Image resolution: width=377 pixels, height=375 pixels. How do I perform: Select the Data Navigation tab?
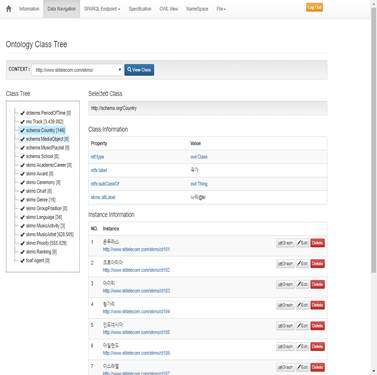(x=61, y=9)
